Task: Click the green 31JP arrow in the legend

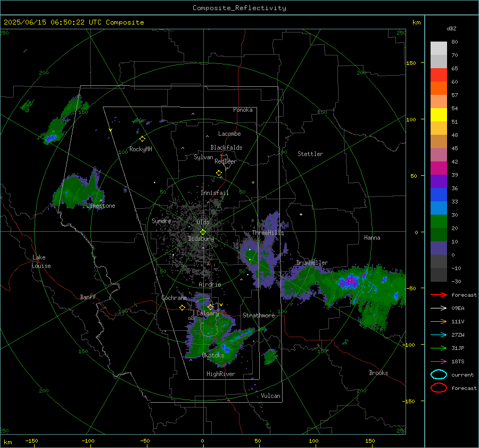Action: (x=439, y=348)
